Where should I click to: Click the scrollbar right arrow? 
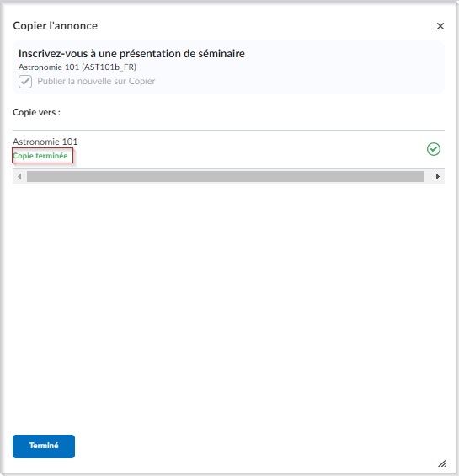(x=437, y=176)
